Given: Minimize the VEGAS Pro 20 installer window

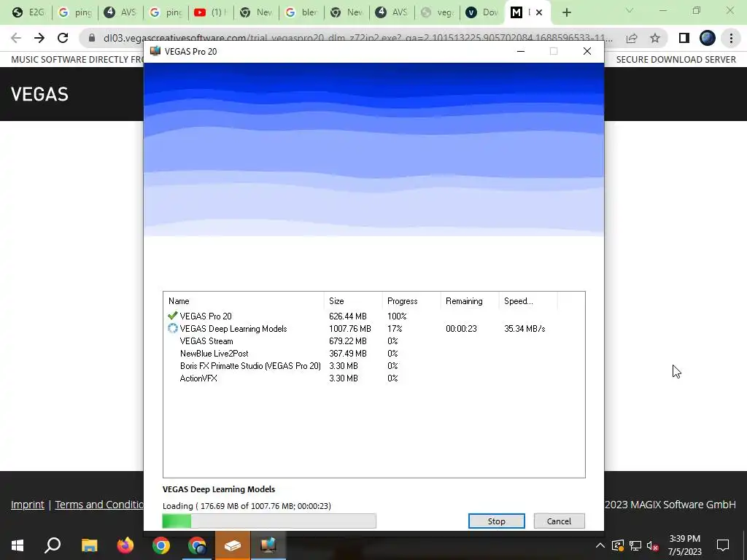Looking at the screenshot, I should tap(521, 51).
